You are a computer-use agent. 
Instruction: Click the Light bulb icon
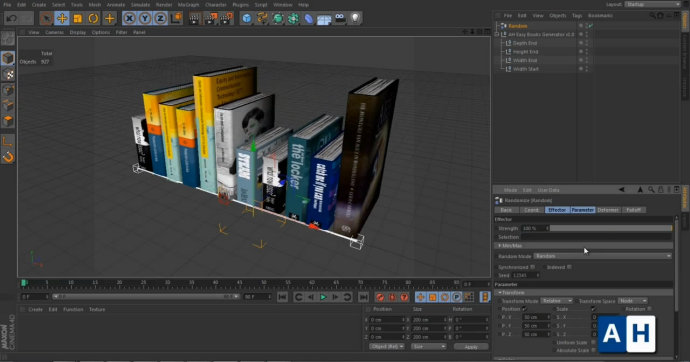(x=355, y=18)
